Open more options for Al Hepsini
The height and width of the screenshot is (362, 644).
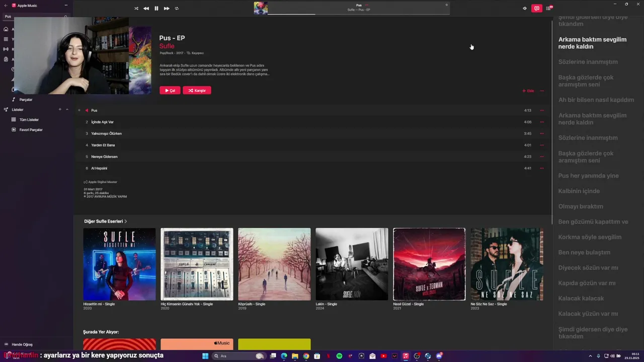click(x=542, y=168)
